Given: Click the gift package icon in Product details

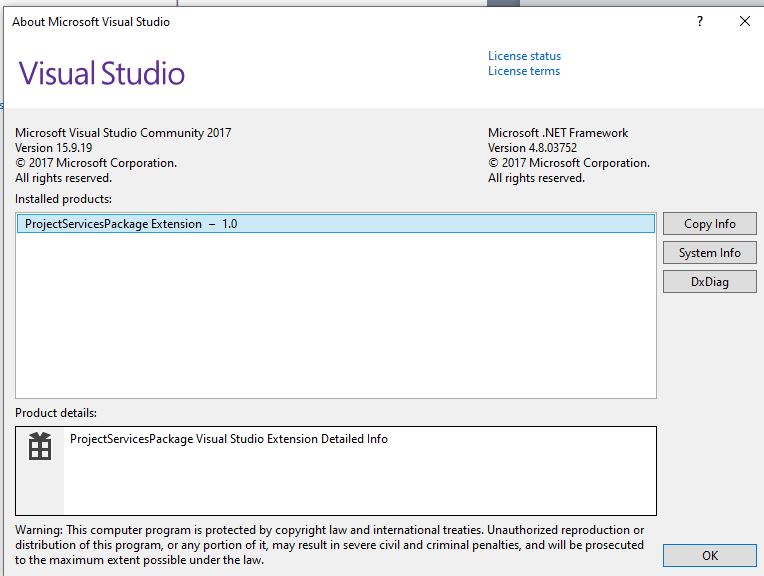Looking at the screenshot, I should (x=40, y=446).
